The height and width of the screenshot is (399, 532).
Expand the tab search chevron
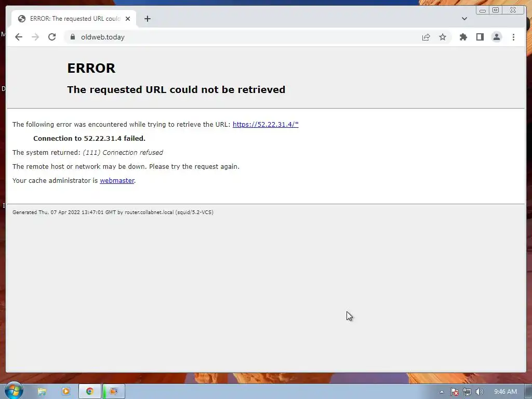tap(464, 19)
